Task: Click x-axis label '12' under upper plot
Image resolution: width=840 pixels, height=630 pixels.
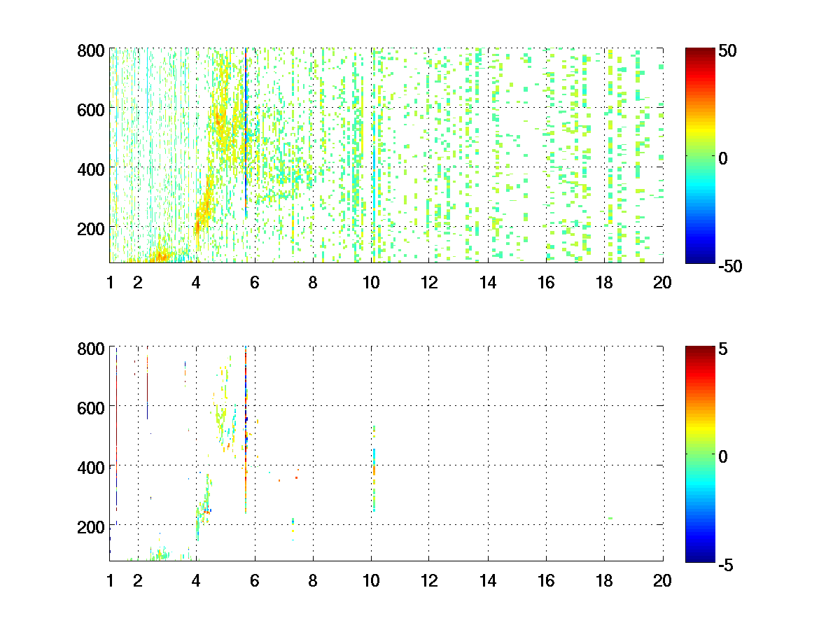Action: click(x=429, y=282)
